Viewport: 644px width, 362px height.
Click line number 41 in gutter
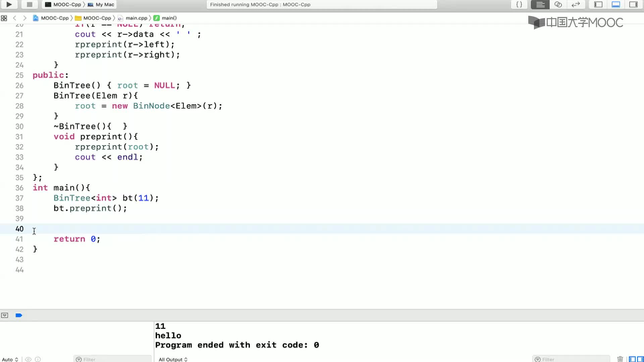point(19,239)
